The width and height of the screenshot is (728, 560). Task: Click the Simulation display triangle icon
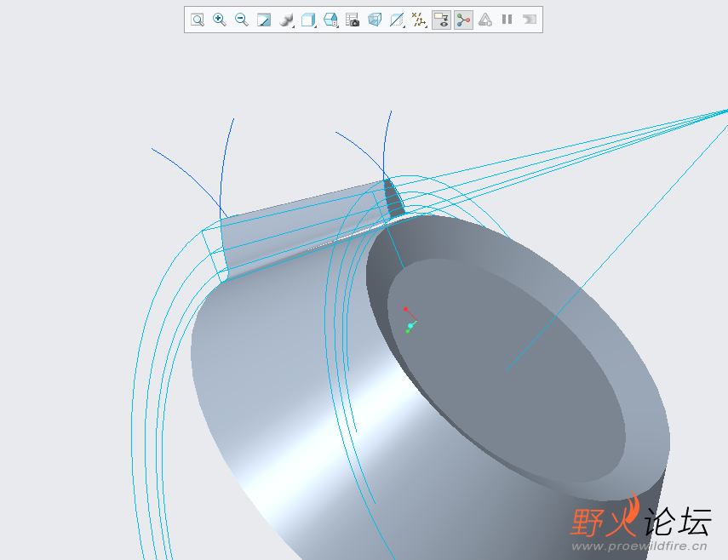[485, 20]
